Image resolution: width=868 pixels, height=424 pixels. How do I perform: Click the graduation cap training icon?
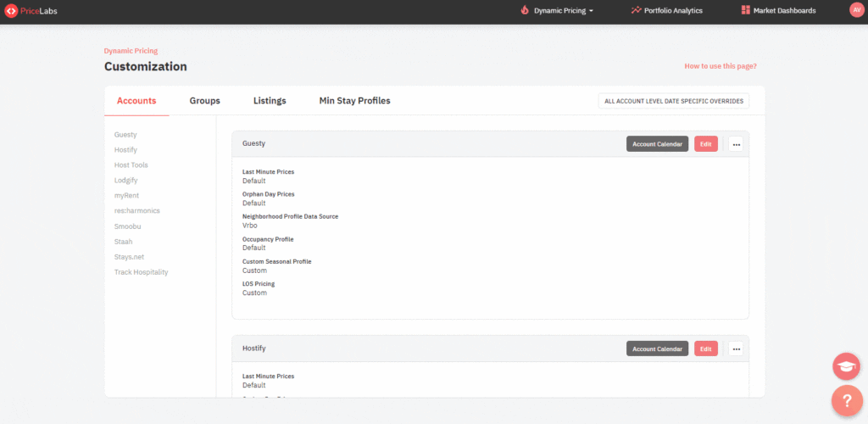pyautogui.click(x=846, y=366)
